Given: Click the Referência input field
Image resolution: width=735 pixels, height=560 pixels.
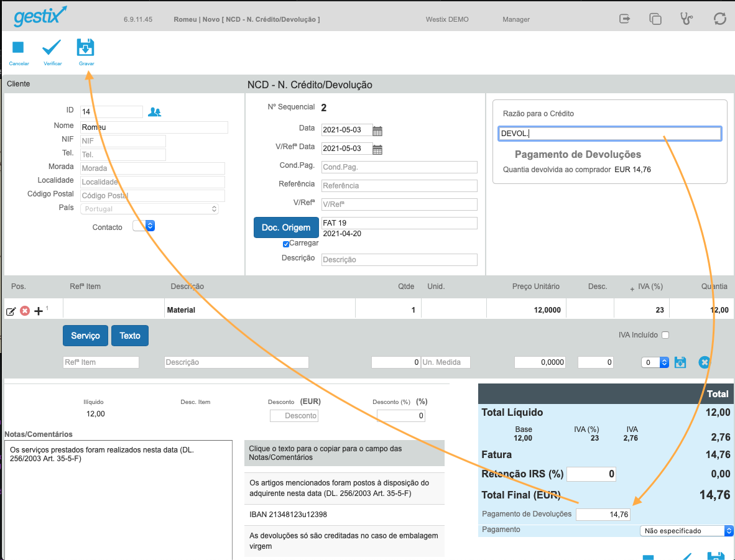Looking at the screenshot, I should [x=399, y=186].
